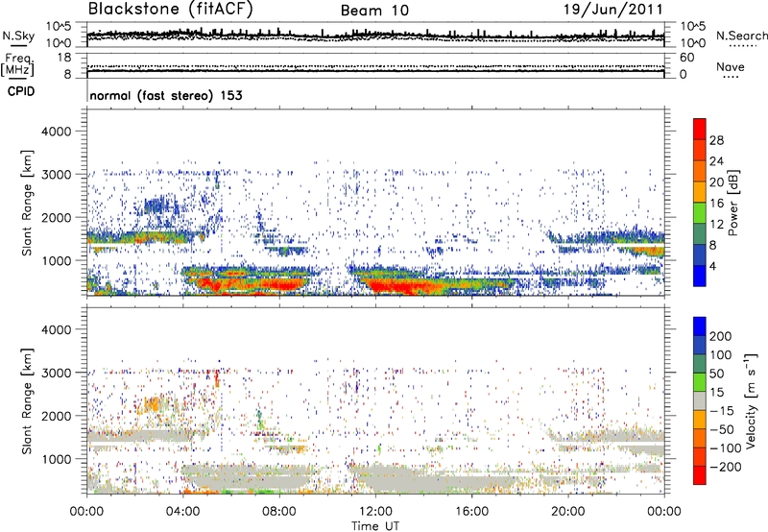This screenshot has height=532, width=768.
Task: Pick the teal green segment of velocity color bar
Action: point(700,364)
